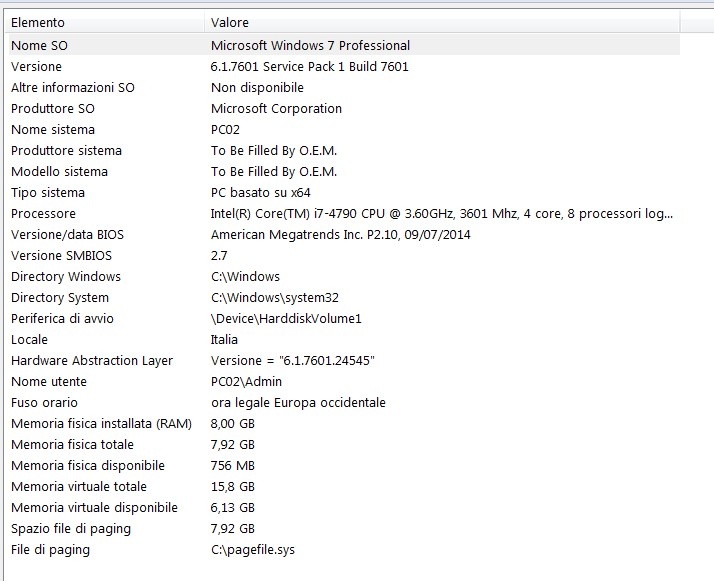Select the Periferica di avvio row
The height and width of the screenshot is (581, 714).
pos(62,318)
